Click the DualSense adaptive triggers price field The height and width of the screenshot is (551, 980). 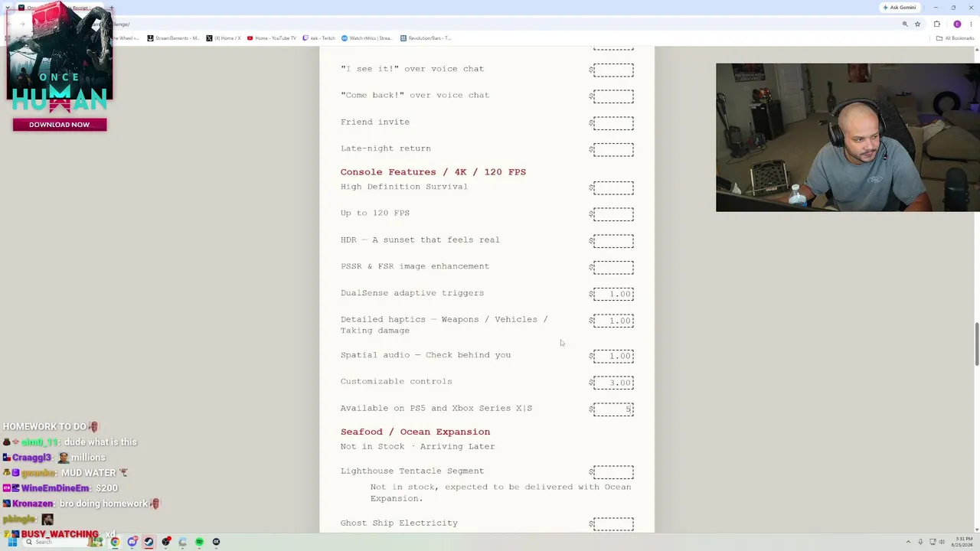pyautogui.click(x=613, y=294)
